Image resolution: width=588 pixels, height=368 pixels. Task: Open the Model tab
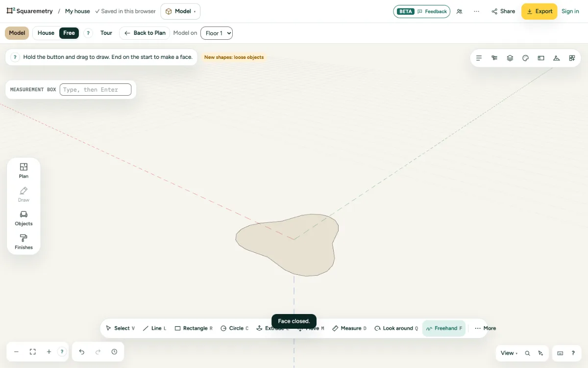17,33
